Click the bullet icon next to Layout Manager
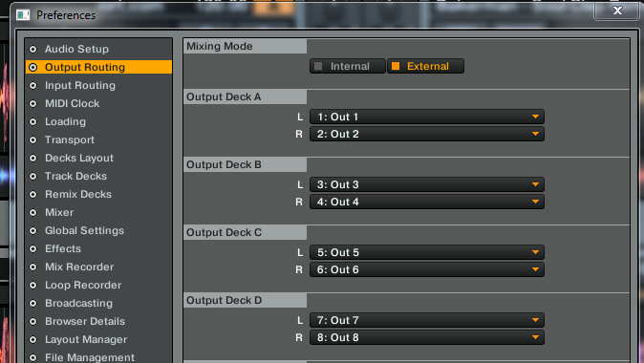 click(32, 339)
